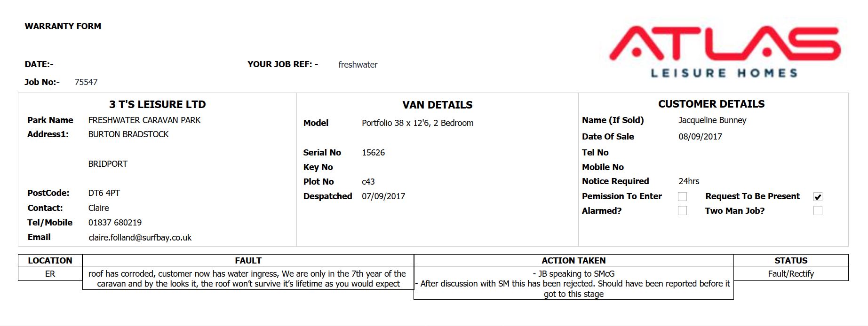Tick the Pemission To Enter checkbox
This screenshot has width=868, height=326.
coord(682,196)
